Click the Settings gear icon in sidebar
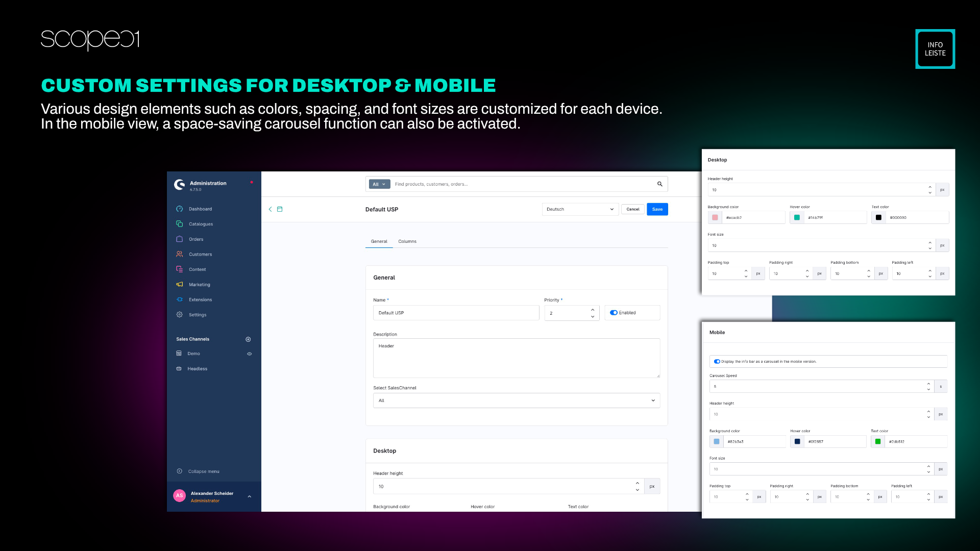This screenshot has width=980, height=551. click(180, 315)
